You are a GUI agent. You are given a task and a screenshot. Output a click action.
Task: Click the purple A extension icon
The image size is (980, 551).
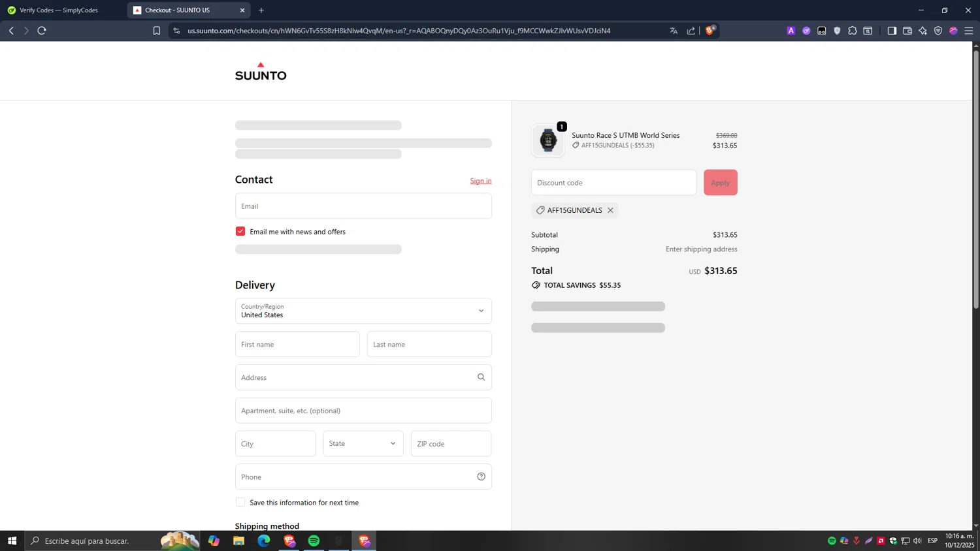click(791, 31)
